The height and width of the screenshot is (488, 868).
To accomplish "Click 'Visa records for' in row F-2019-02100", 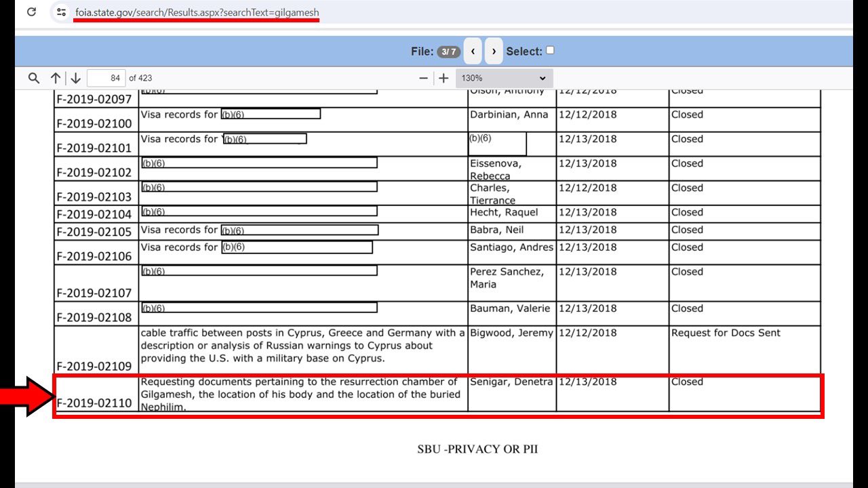I will coord(179,115).
